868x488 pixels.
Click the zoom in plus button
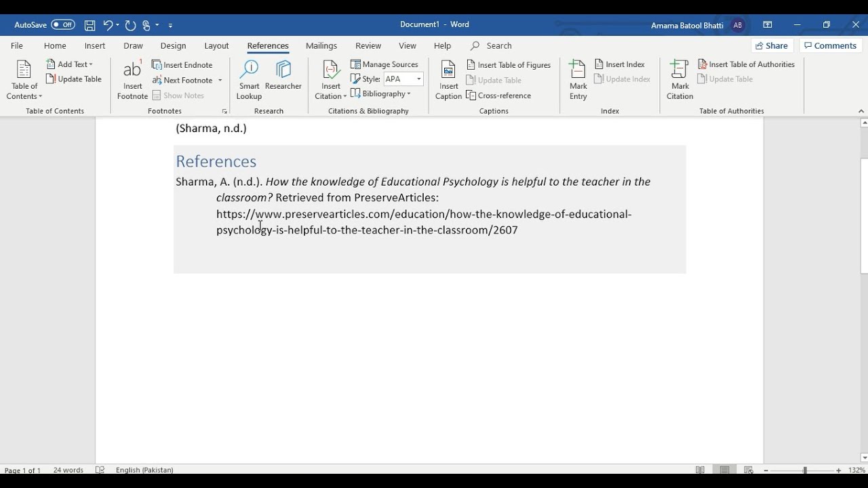coord(838,470)
